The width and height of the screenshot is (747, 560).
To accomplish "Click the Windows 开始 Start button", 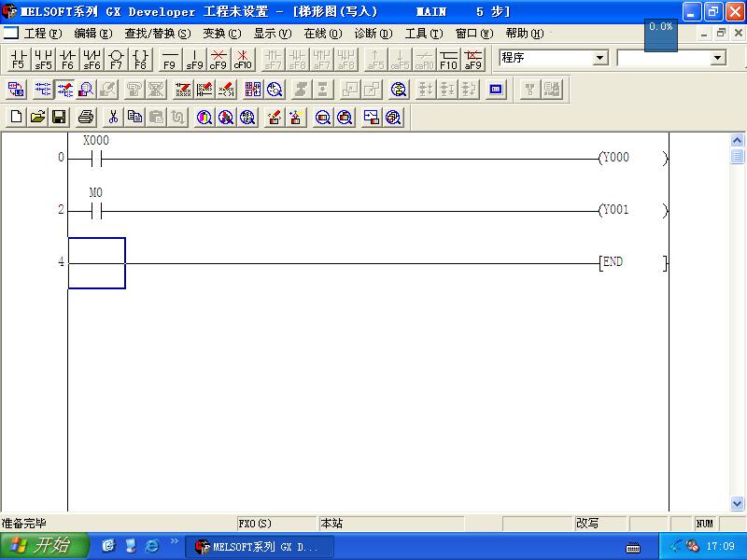I will [44, 546].
